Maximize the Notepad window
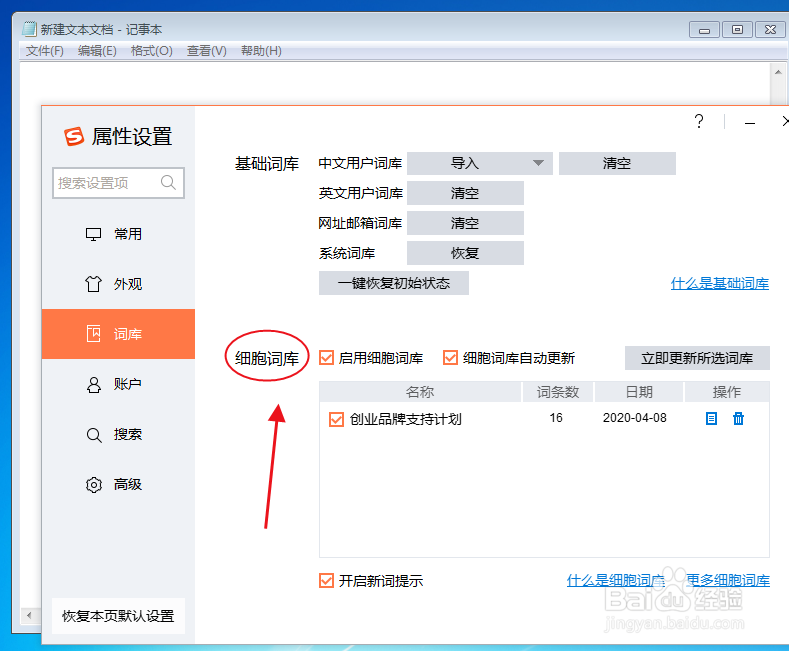Viewport: 789px width, 651px height. tap(737, 30)
